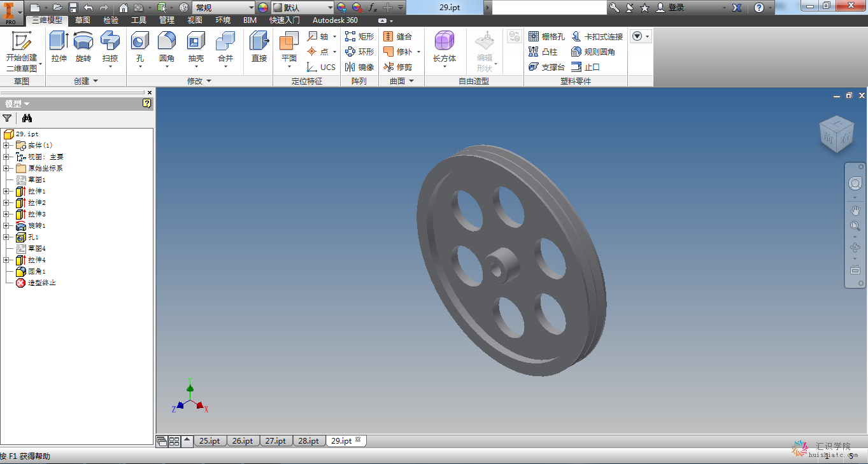Apply 镜像 mirror feature

click(360, 67)
